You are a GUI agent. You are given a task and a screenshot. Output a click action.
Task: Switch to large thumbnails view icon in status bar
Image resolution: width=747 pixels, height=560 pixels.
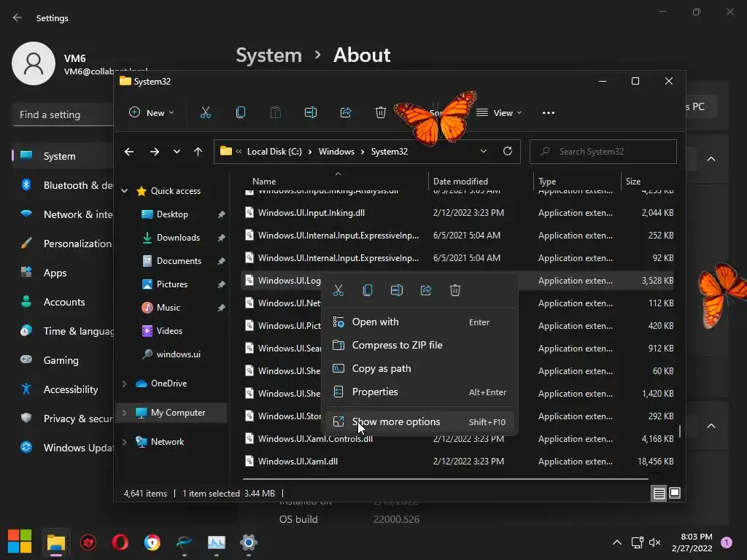point(675,494)
